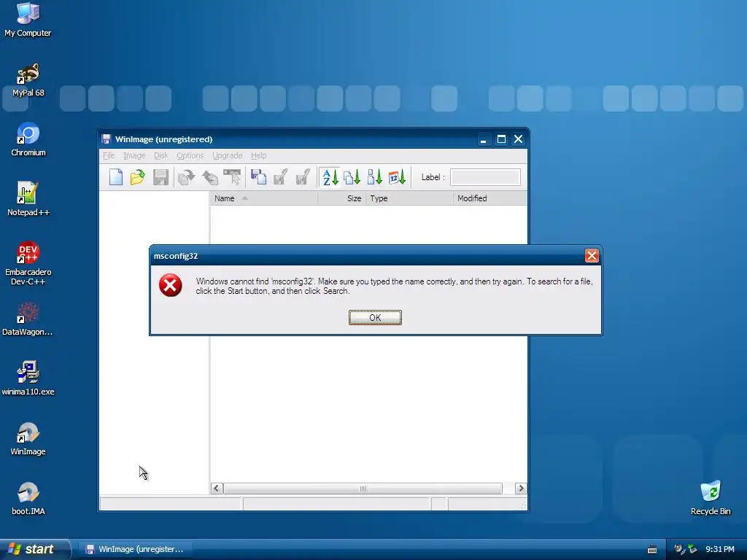
Task: Click the Open image folder icon
Action: coord(138,177)
